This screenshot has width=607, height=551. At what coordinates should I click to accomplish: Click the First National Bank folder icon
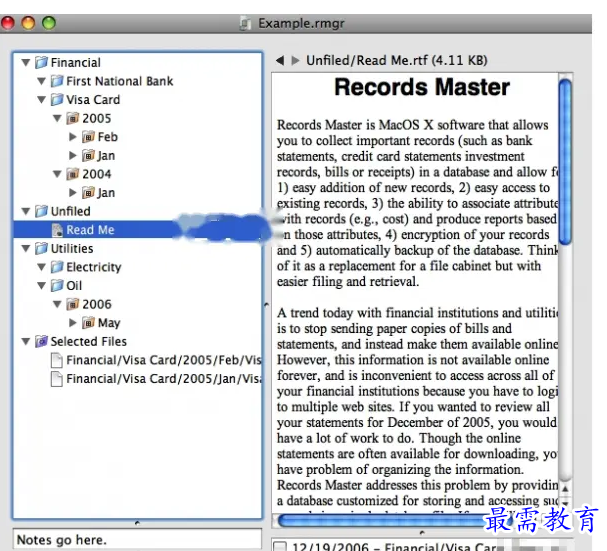[57, 81]
